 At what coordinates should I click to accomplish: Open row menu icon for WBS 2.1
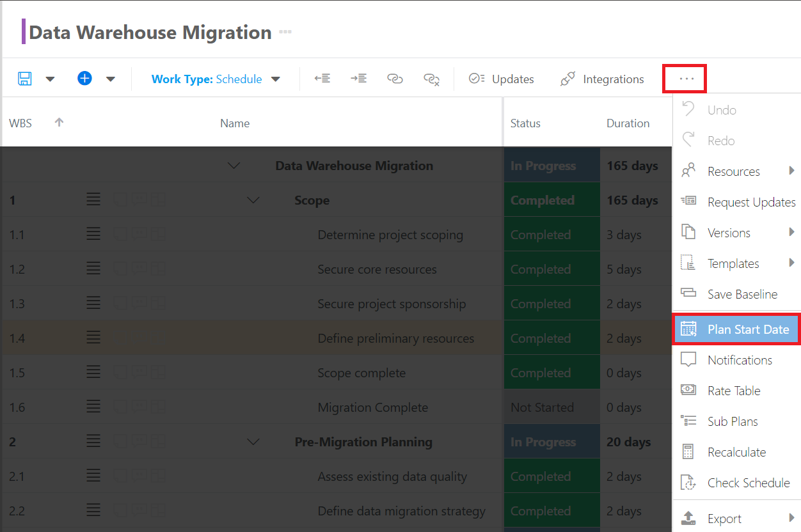[93, 476]
